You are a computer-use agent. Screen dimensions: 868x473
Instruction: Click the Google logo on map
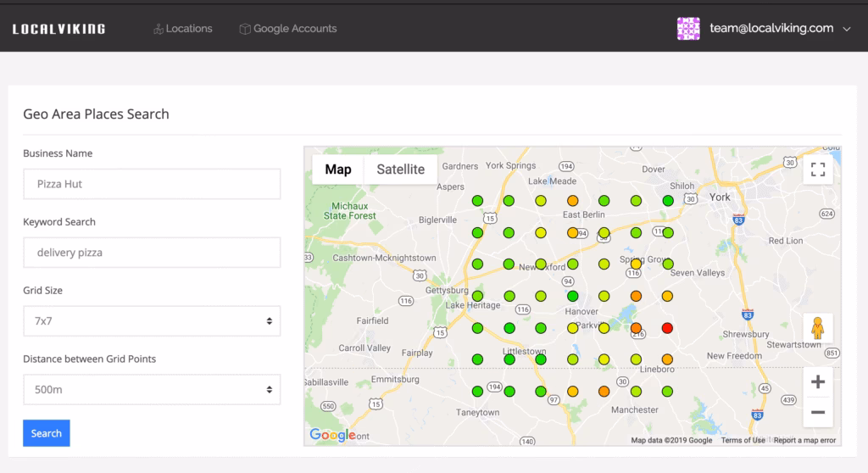tap(332, 435)
